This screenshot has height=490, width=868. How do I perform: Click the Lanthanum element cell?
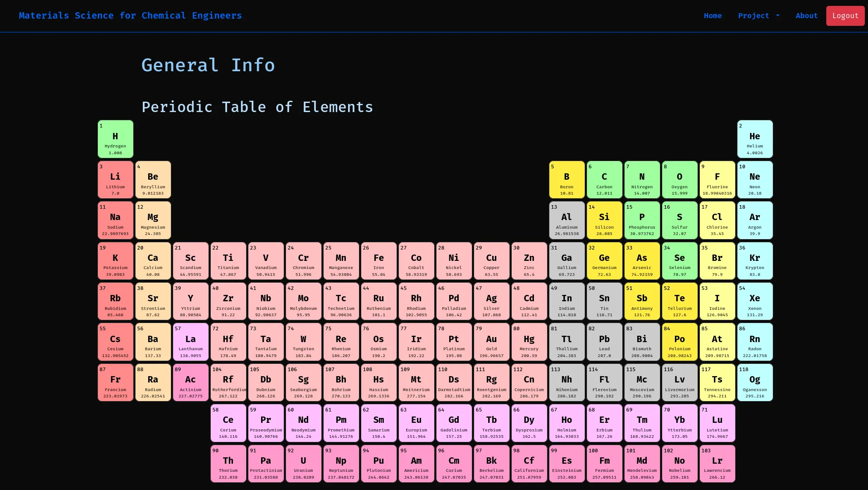click(190, 342)
